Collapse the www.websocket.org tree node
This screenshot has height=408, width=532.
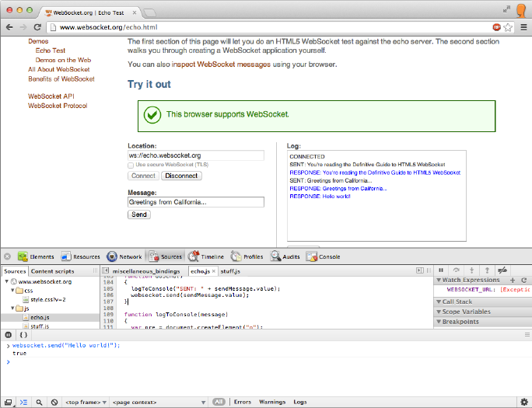(6, 281)
